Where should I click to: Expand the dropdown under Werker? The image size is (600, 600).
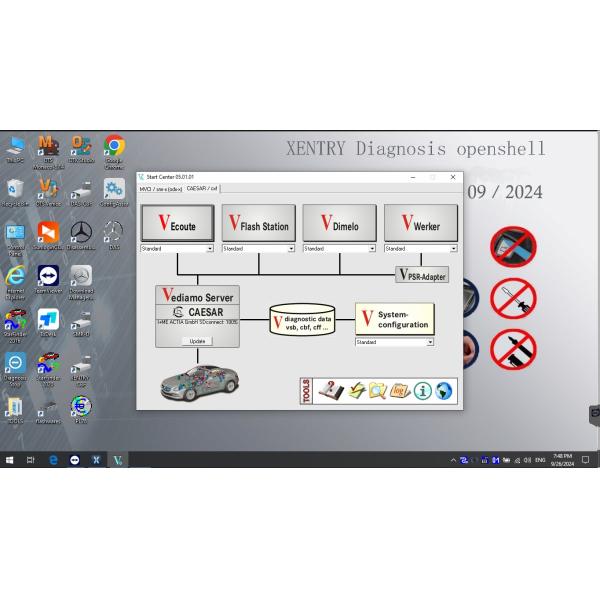(453, 248)
